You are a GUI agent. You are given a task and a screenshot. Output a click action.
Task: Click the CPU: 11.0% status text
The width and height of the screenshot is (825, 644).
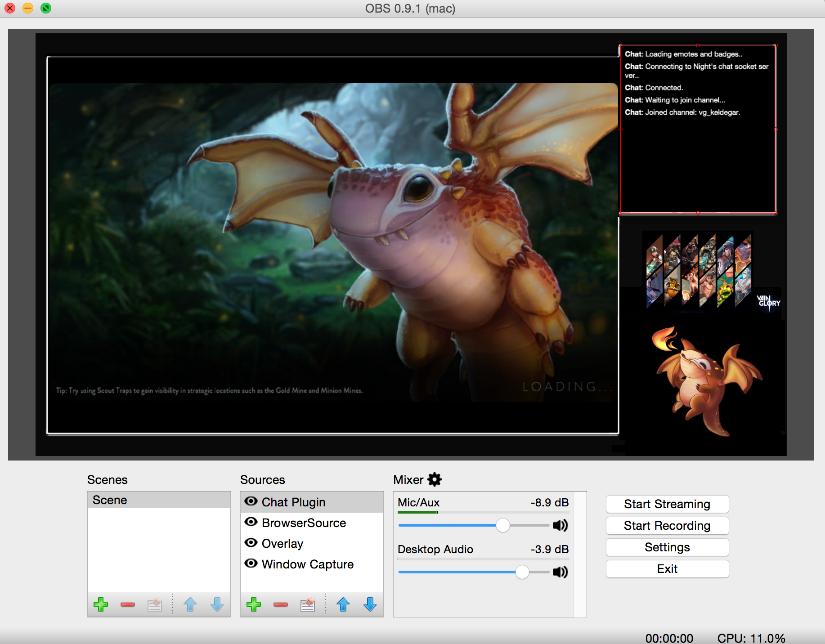tap(751, 638)
